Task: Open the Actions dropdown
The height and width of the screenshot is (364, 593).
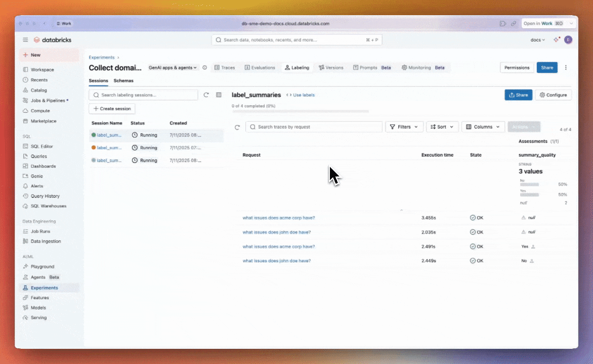Action: tap(524, 127)
